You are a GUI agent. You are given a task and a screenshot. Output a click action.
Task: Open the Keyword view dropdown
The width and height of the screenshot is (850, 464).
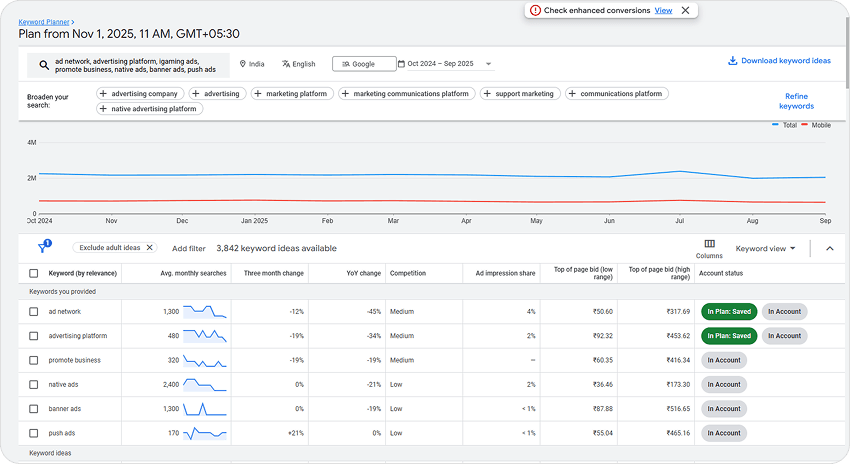coord(765,248)
